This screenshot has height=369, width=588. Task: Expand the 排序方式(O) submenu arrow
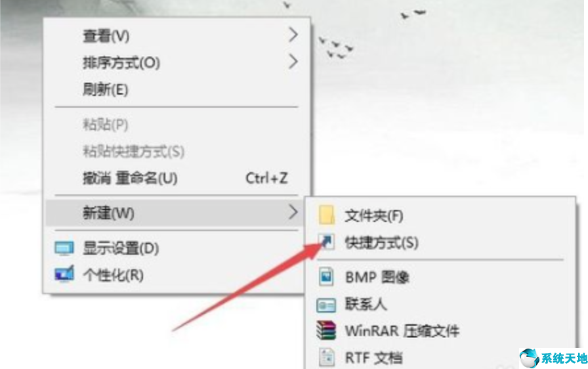[x=293, y=62]
